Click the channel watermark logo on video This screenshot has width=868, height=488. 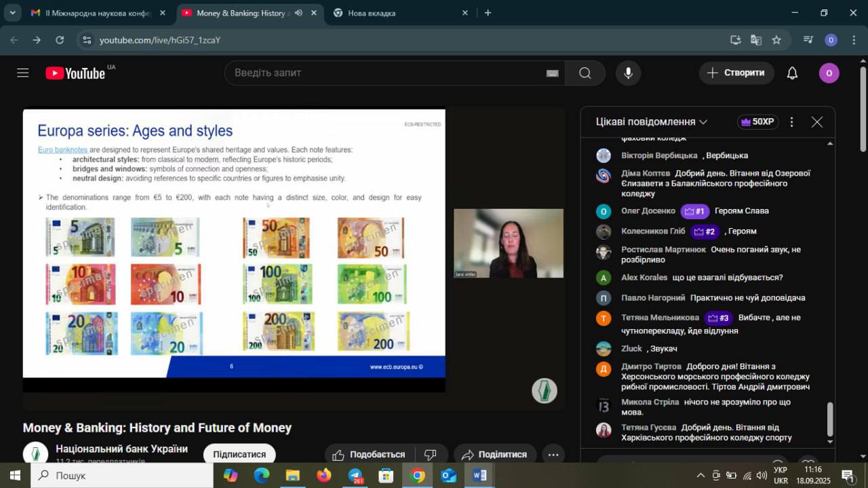coord(544,390)
